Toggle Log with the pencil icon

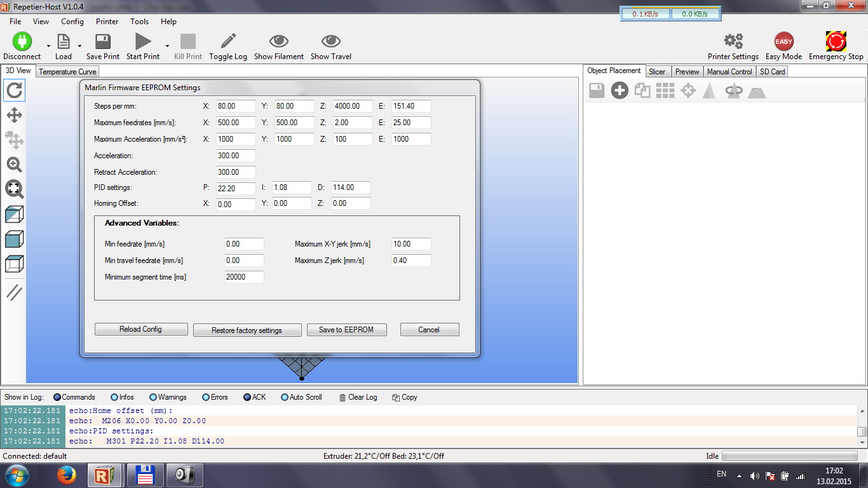pos(228,41)
